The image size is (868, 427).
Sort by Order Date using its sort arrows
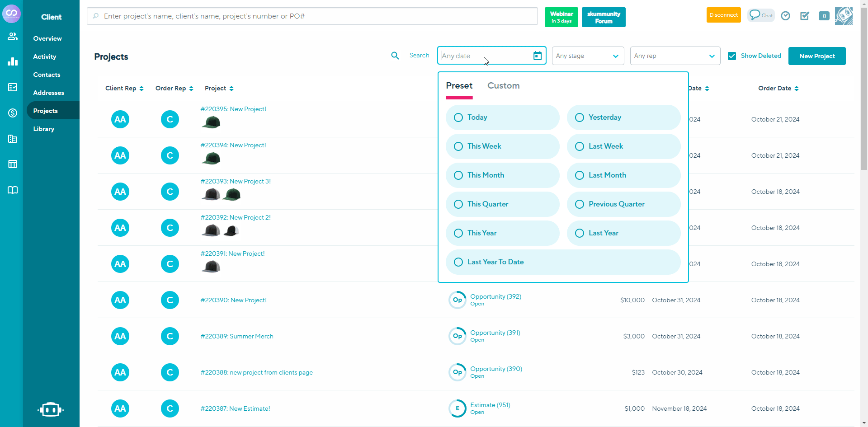point(797,88)
